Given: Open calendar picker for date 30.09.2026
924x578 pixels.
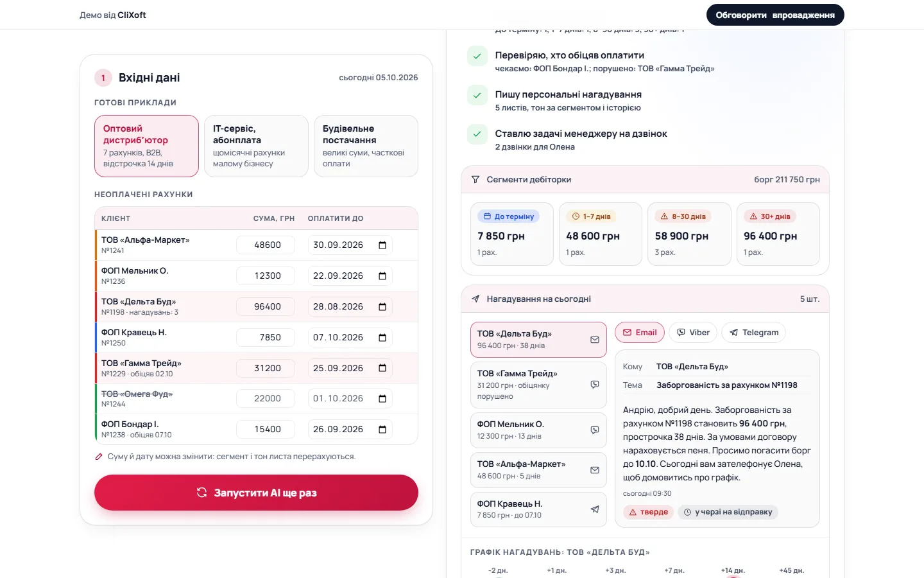Looking at the screenshot, I should click(382, 245).
